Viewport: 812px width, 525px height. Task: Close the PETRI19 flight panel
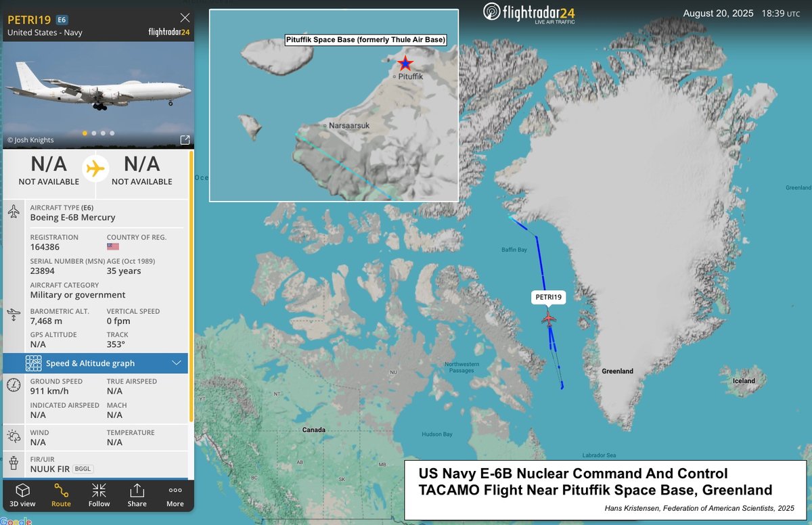(x=185, y=18)
